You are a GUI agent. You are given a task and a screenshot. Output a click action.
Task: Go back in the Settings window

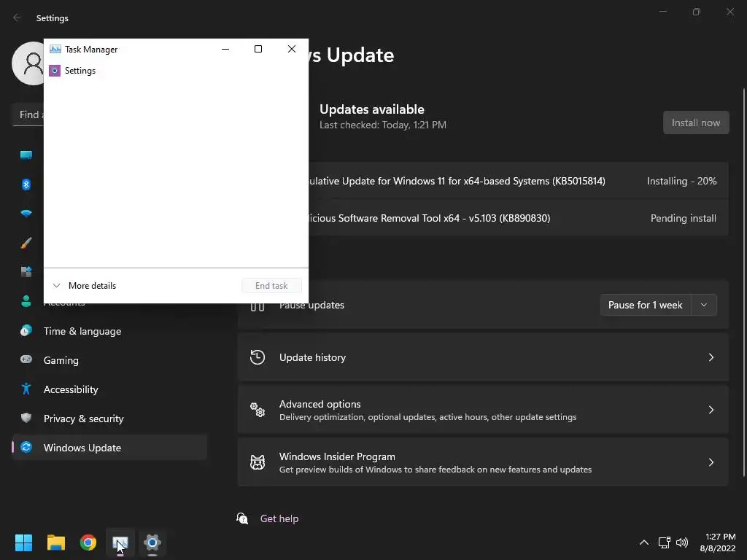18,17
